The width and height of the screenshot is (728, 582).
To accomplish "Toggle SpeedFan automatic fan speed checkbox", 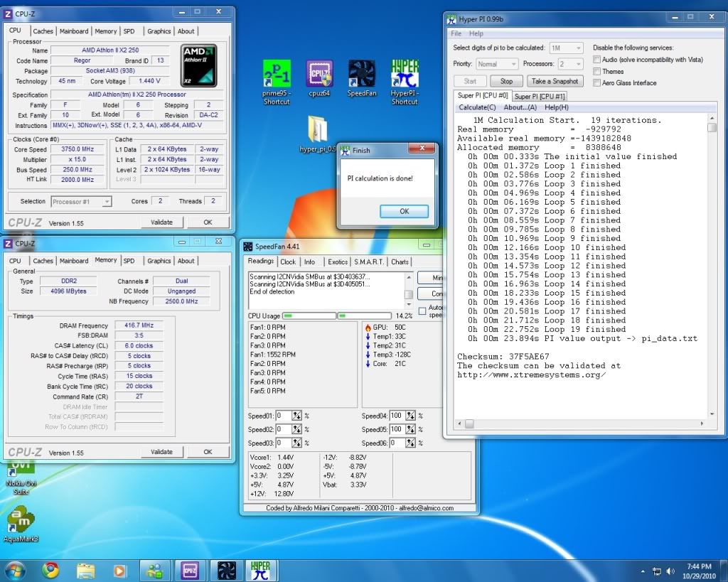I will 422,311.
